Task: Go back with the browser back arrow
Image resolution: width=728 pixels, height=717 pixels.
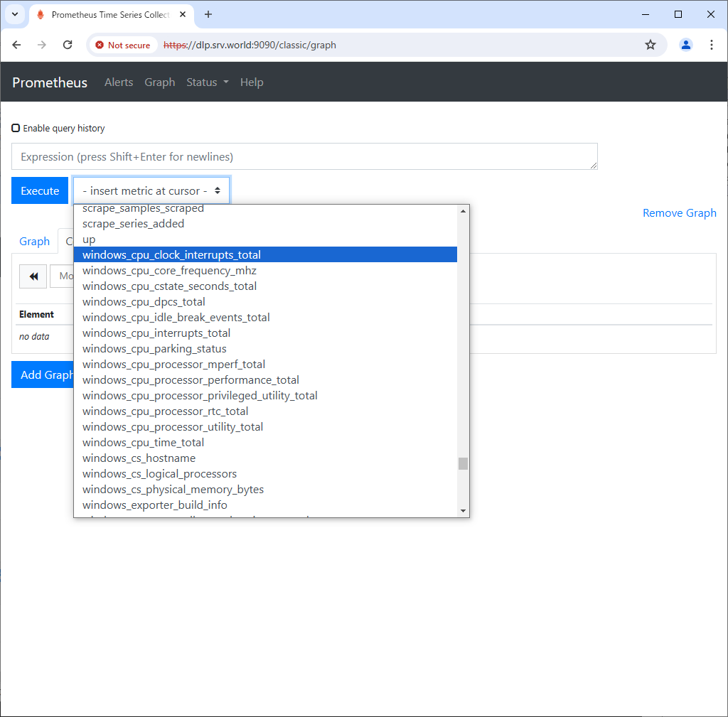Action: (17, 45)
